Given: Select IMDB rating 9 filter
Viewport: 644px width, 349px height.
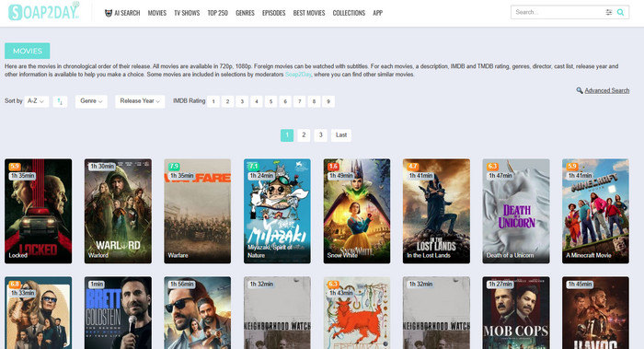Looking at the screenshot, I should point(328,101).
